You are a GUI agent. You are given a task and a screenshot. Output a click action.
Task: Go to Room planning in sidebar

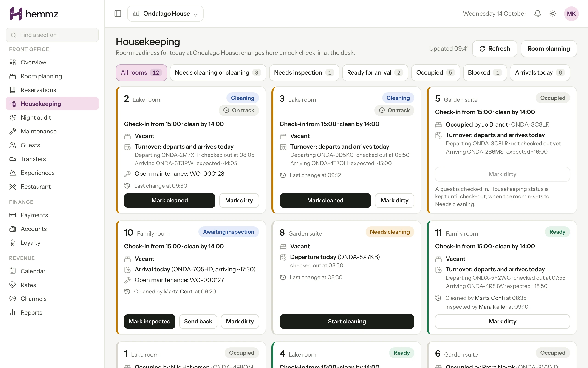pyautogui.click(x=52, y=76)
